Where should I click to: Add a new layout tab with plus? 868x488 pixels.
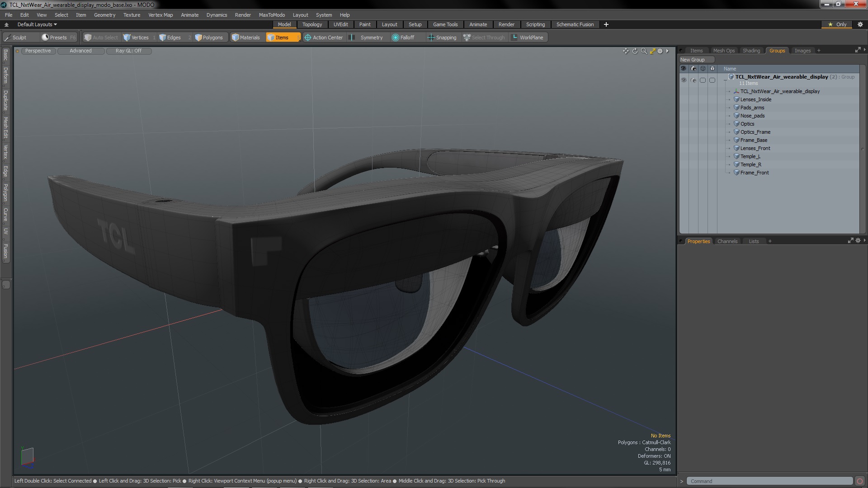(x=606, y=24)
